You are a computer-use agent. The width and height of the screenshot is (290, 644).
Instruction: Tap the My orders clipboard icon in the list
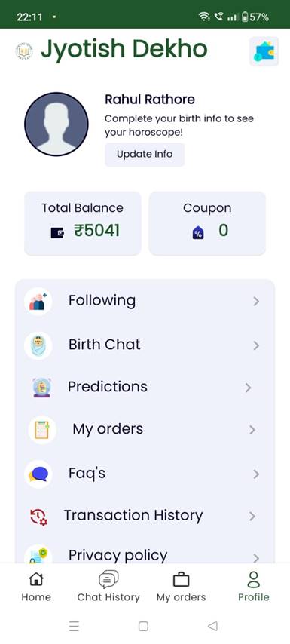42,430
